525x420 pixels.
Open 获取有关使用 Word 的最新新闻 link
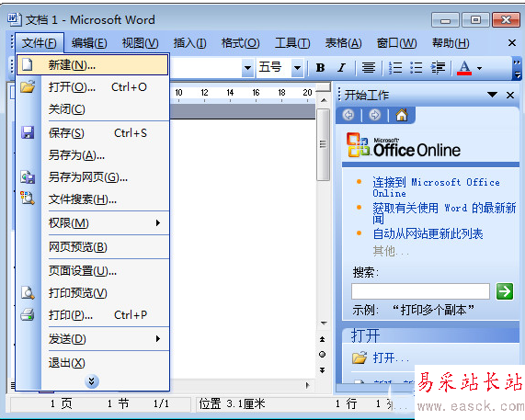tap(444, 213)
